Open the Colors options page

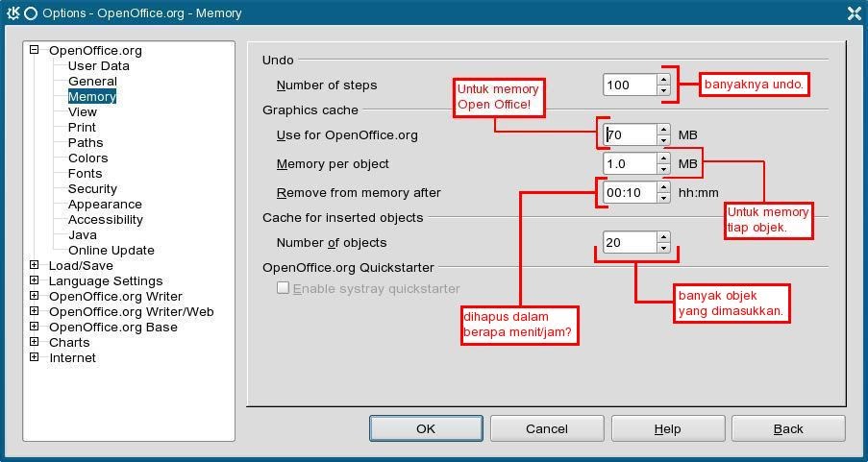(88, 158)
